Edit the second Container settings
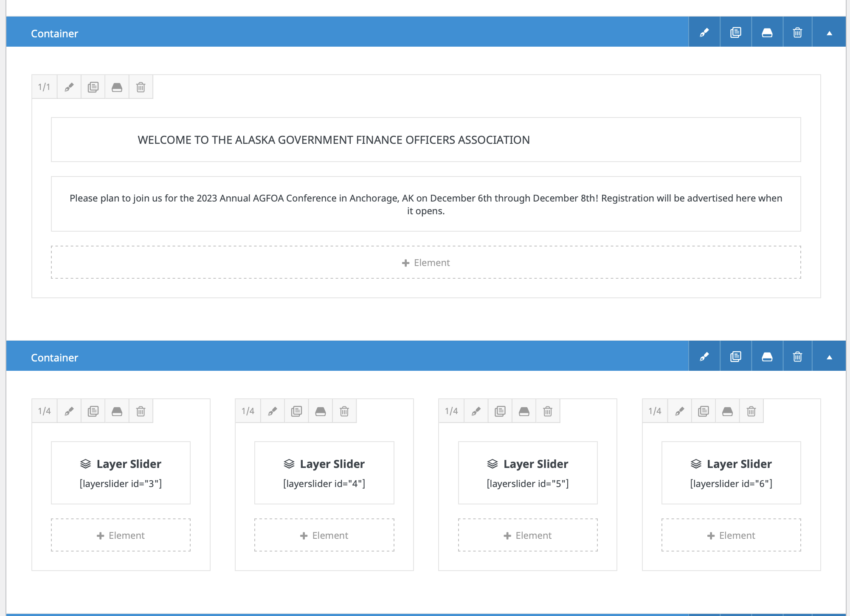 (704, 356)
